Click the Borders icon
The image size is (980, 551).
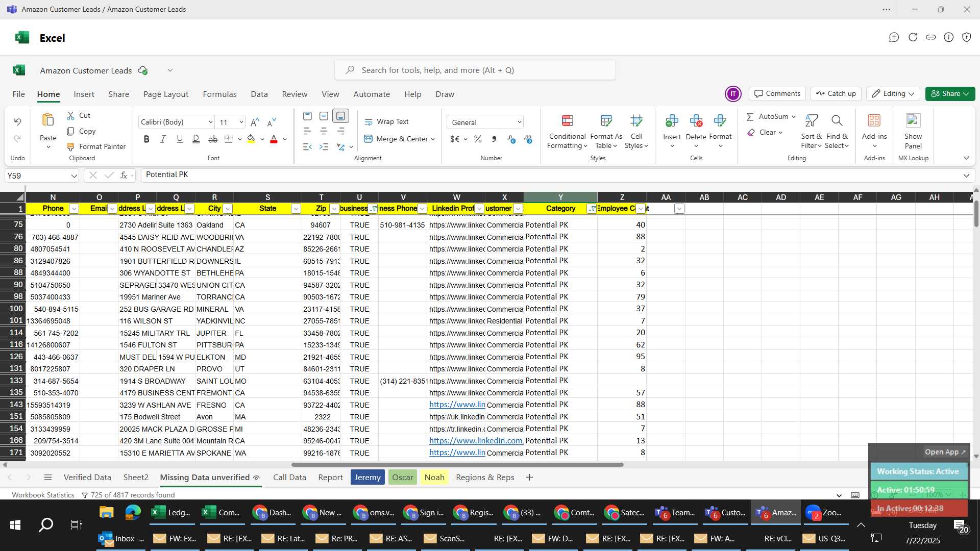(x=229, y=139)
